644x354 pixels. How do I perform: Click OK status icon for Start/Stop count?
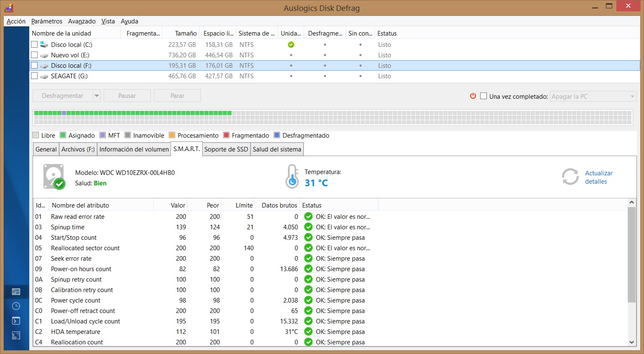pos(308,237)
